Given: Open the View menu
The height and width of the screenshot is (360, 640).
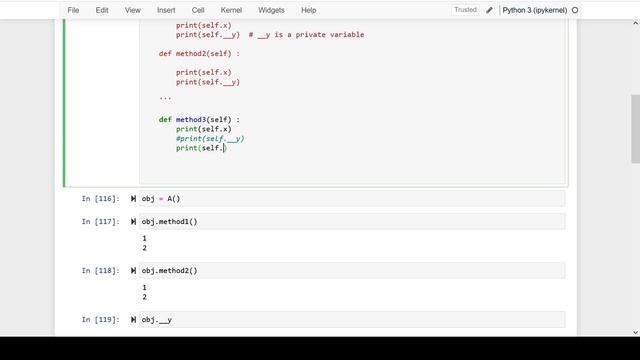Looking at the screenshot, I should [133, 10].
